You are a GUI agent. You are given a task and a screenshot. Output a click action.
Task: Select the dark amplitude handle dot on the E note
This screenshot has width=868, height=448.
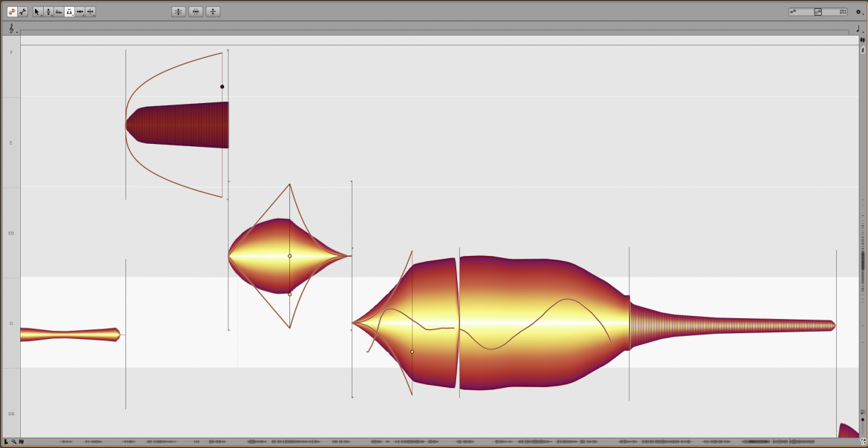[x=222, y=86]
